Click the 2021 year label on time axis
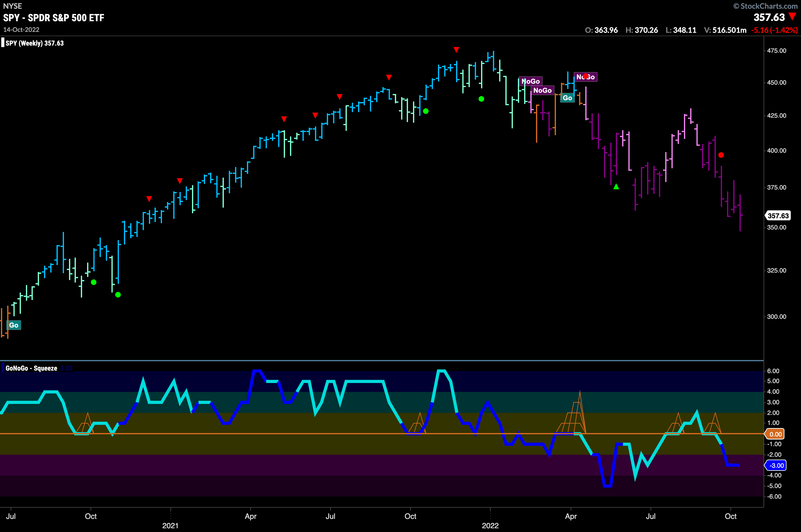This screenshot has width=801, height=532. (x=170, y=525)
